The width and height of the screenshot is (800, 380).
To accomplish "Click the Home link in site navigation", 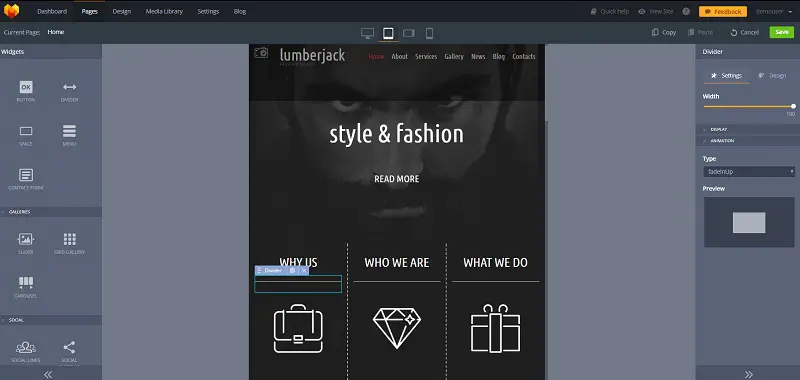I will [x=376, y=57].
